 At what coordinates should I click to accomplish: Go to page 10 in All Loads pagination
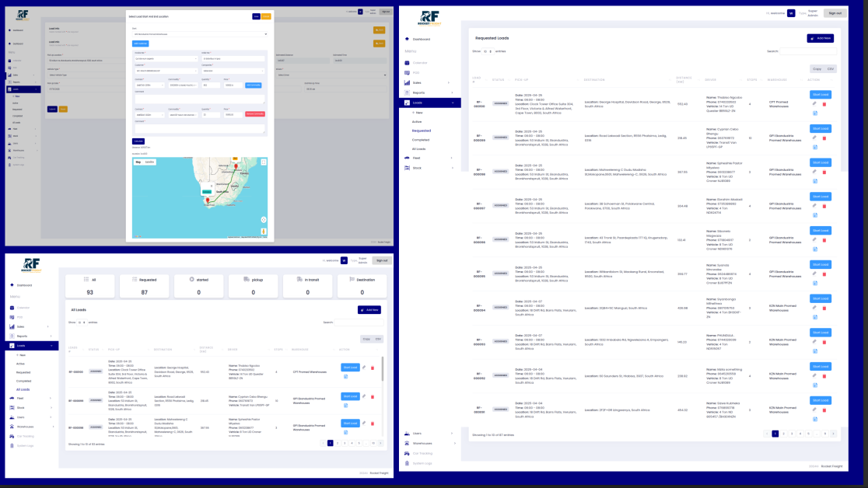point(373,443)
